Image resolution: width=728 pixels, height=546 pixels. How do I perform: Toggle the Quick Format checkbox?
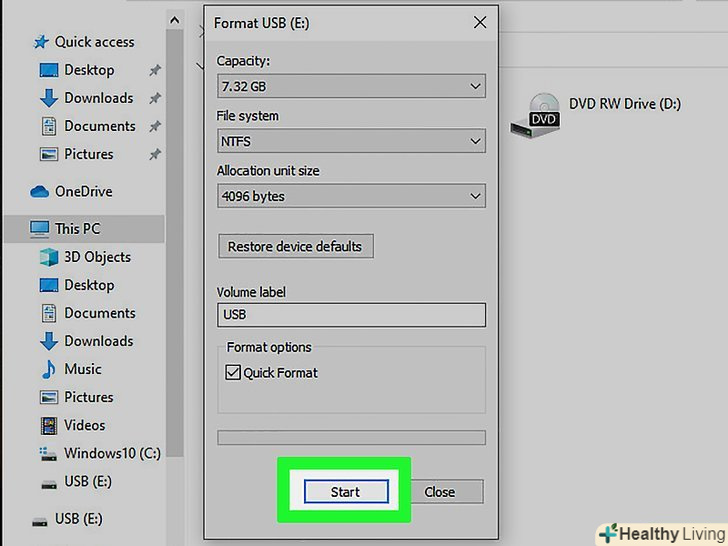(x=233, y=372)
